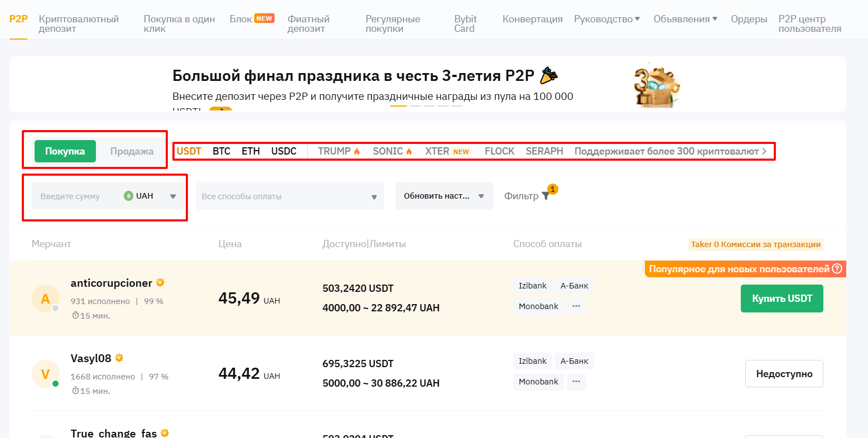
Task: Open the Bybit Card page
Action: coord(465,23)
